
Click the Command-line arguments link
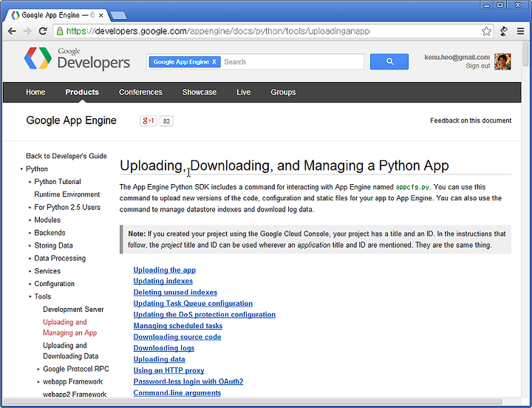[177, 392]
